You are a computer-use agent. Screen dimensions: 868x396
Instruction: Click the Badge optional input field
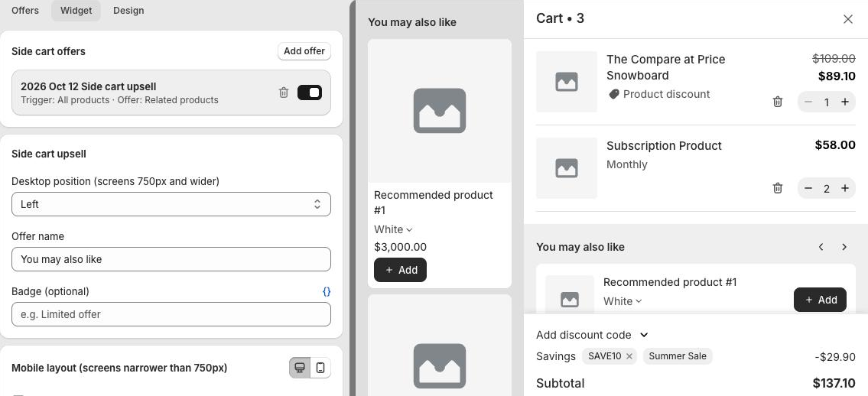[x=171, y=314]
